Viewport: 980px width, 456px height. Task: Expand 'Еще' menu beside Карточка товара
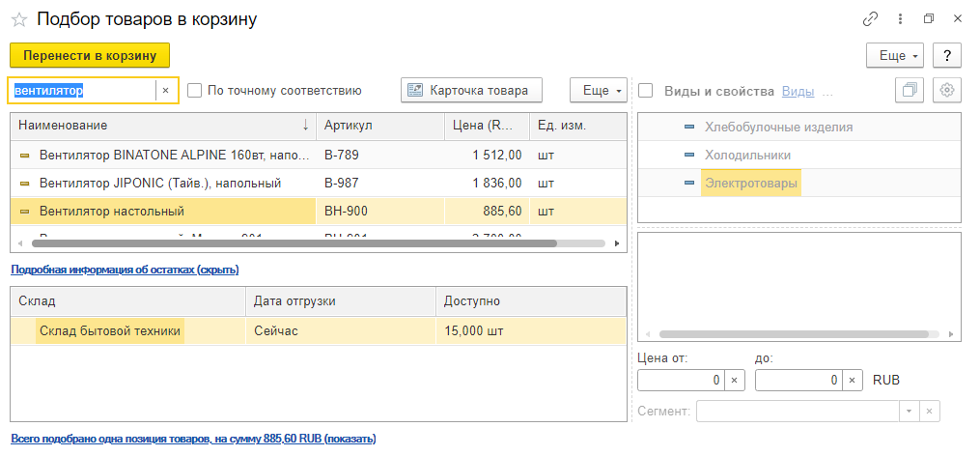pos(598,91)
